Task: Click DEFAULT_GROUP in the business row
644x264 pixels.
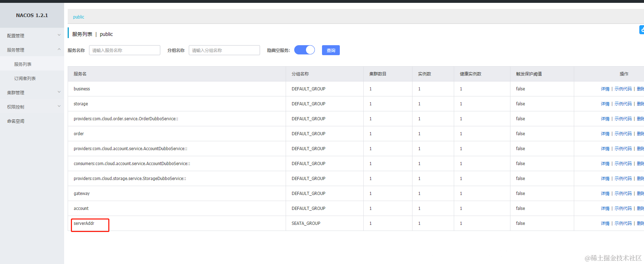Action: [308, 89]
